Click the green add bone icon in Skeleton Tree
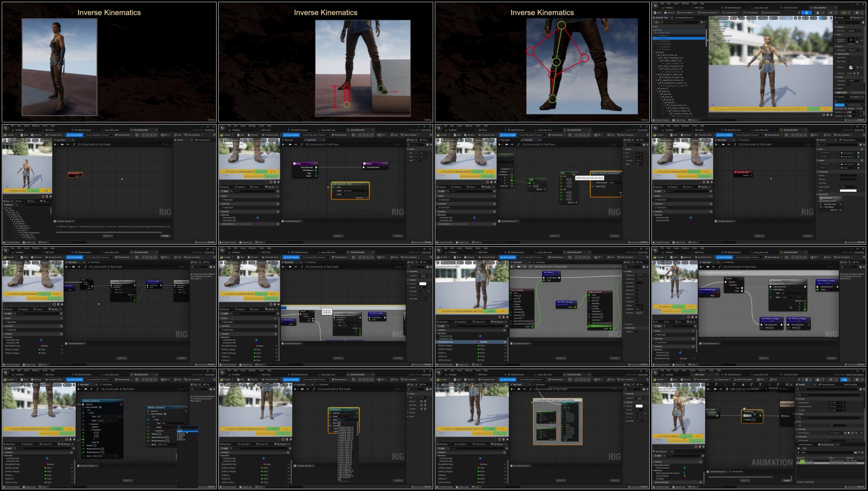The image size is (868, 491). pos(657,22)
